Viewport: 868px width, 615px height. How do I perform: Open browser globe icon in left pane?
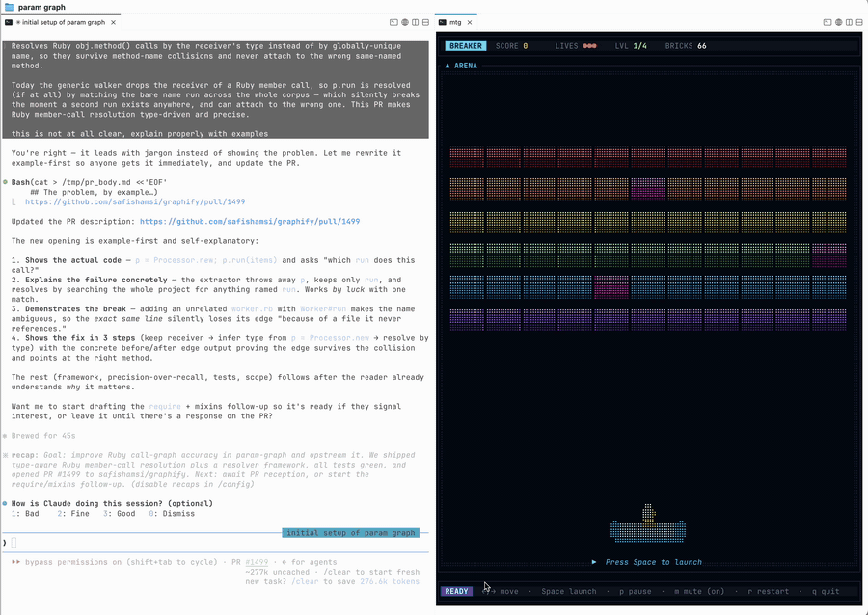coord(405,23)
